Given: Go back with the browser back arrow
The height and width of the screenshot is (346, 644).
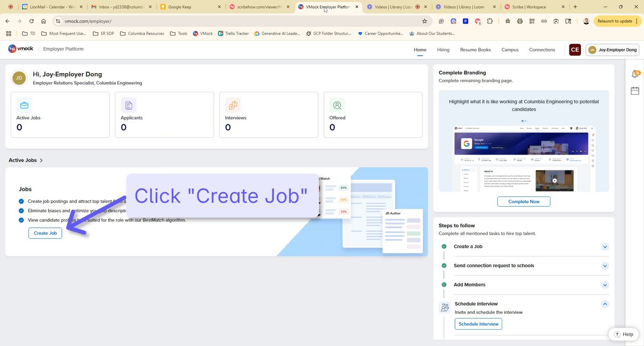Looking at the screenshot, I should (7, 21).
